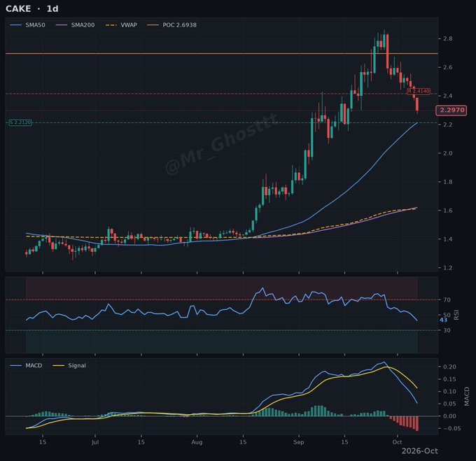The height and width of the screenshot is (461, 476).
Task: Click the S 2.2120 support label
Action: pyautogui.click(x=20, y=122)
